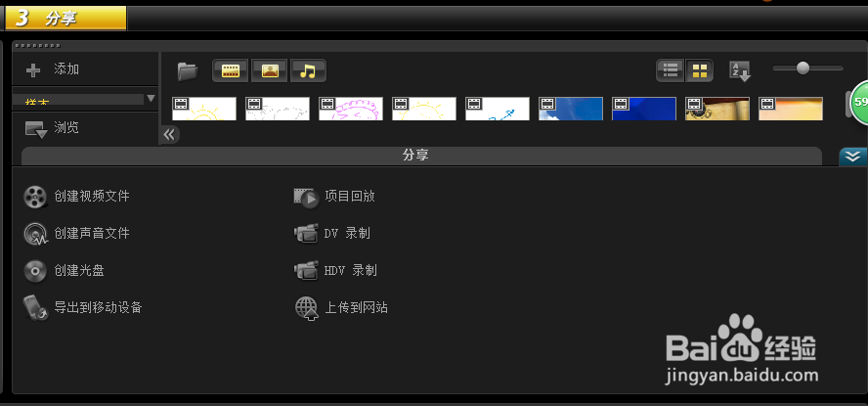
Task: Switch to thumbnail grid view
Action: click(x=700, y=70)
